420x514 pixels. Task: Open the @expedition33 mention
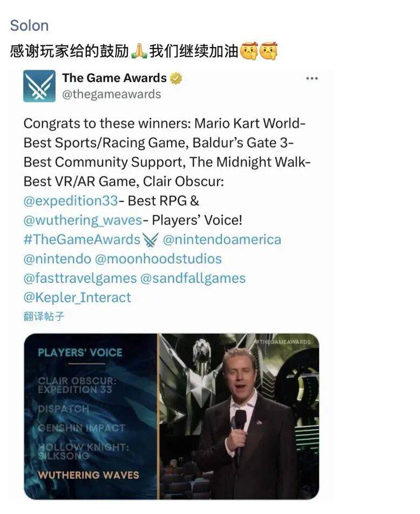71,201
